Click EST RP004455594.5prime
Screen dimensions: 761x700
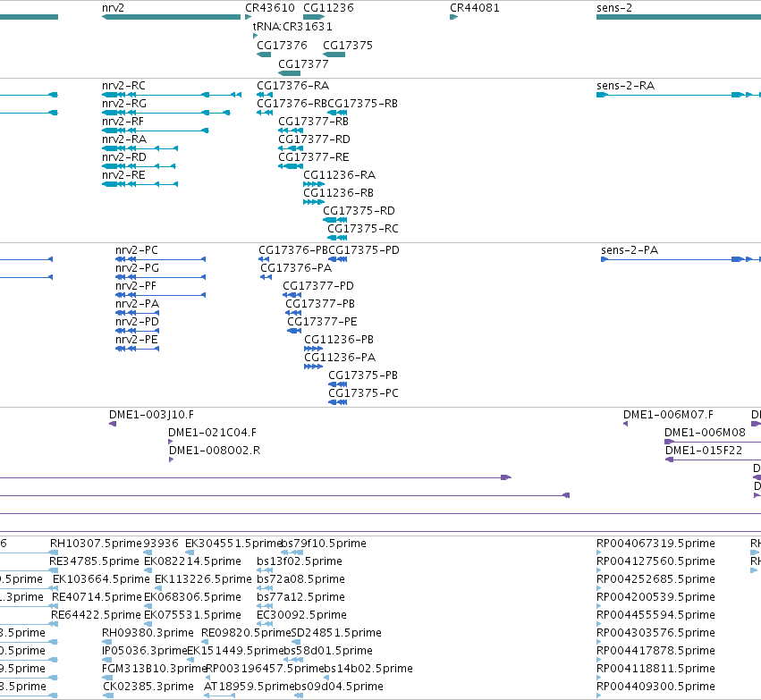click(x=655, y=615)
